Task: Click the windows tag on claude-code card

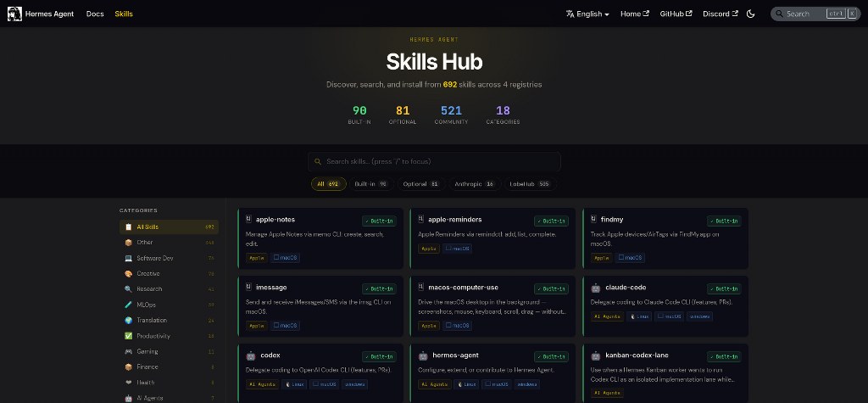Action: point(699,316)
